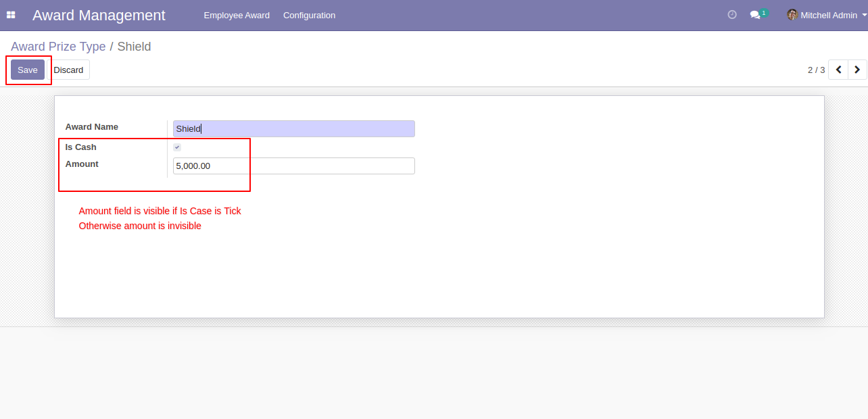This screenshot has height=419, width=868.
Task: Navigate to Award Prize Type breadcrumb
Action: 58,47
